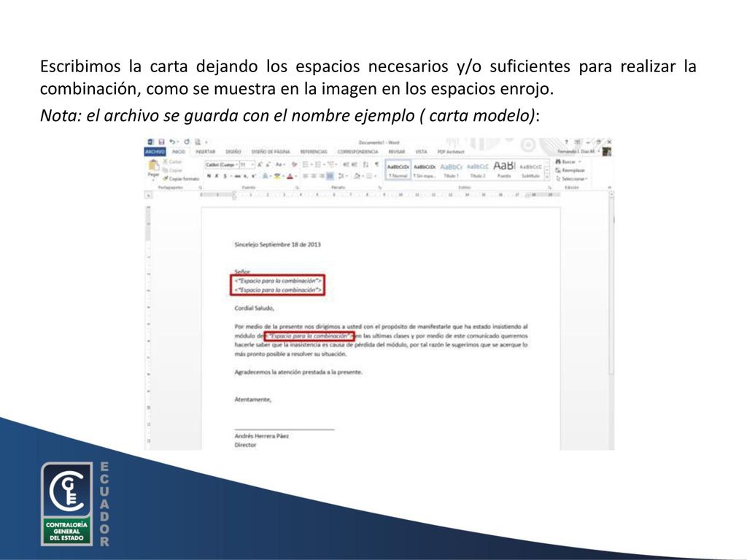The width and height of the screenshot is (747, 560).
Task: Toggle underline (S) formatting
Action: [225, 176]
